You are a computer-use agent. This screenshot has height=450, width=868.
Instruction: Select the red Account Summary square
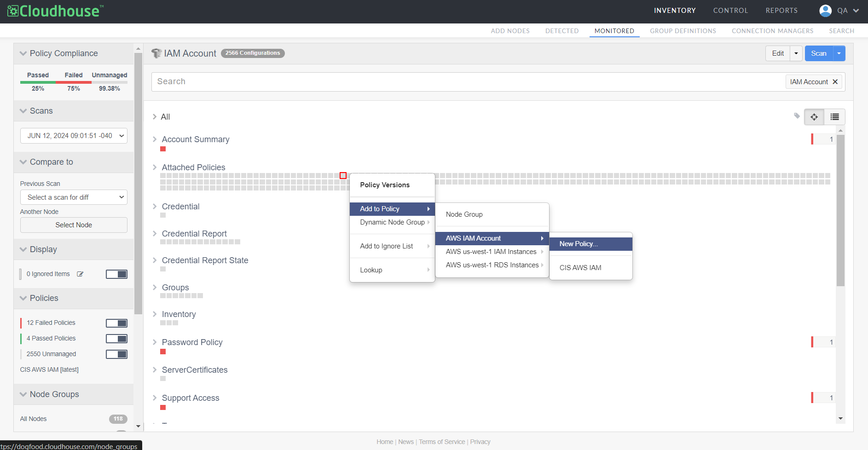tap(163, 149)
